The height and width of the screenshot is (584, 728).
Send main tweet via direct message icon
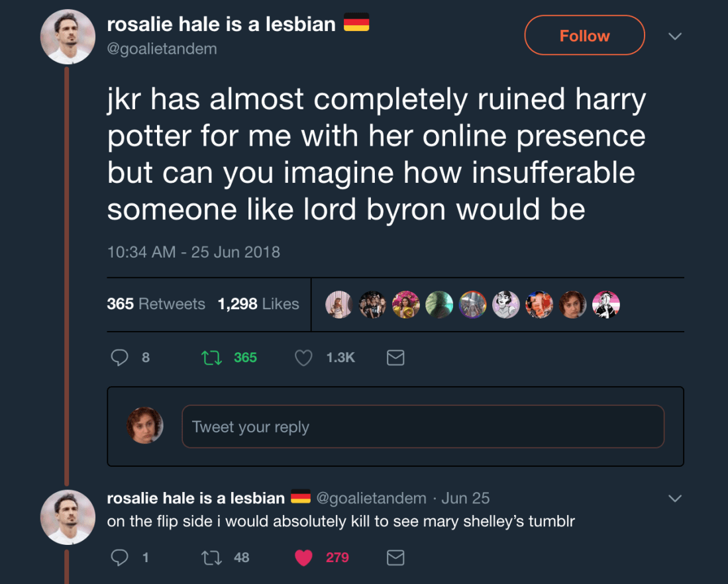395,358
